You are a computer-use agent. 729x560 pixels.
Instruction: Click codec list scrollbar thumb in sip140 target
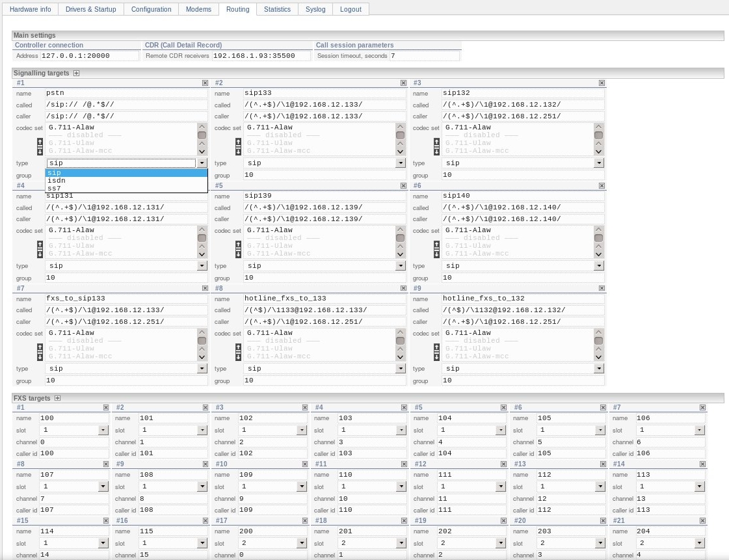[x=598, y=237]
